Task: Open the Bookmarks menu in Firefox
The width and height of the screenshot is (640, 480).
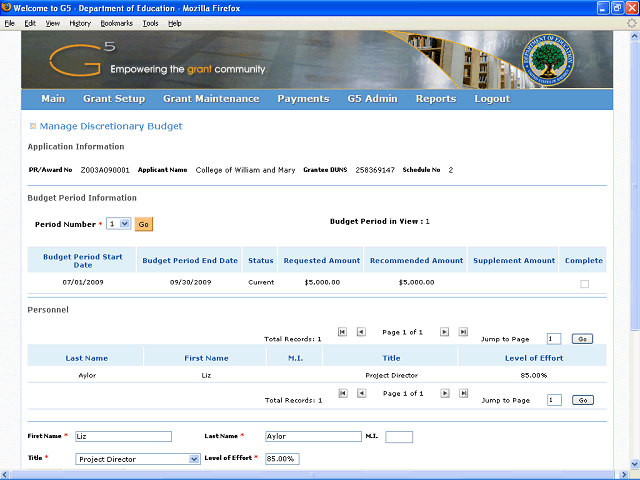Action: [116, 22]
